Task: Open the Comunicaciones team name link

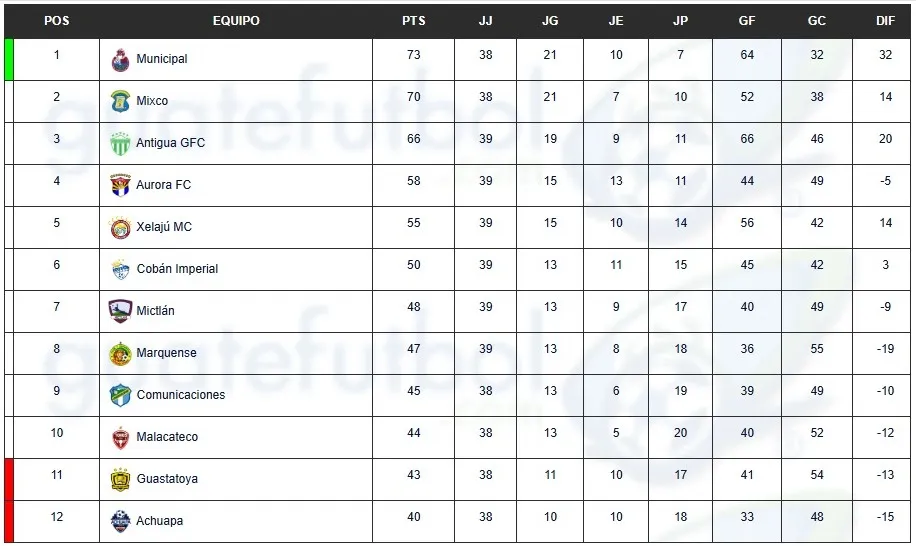Action: (x=181, y=395)
